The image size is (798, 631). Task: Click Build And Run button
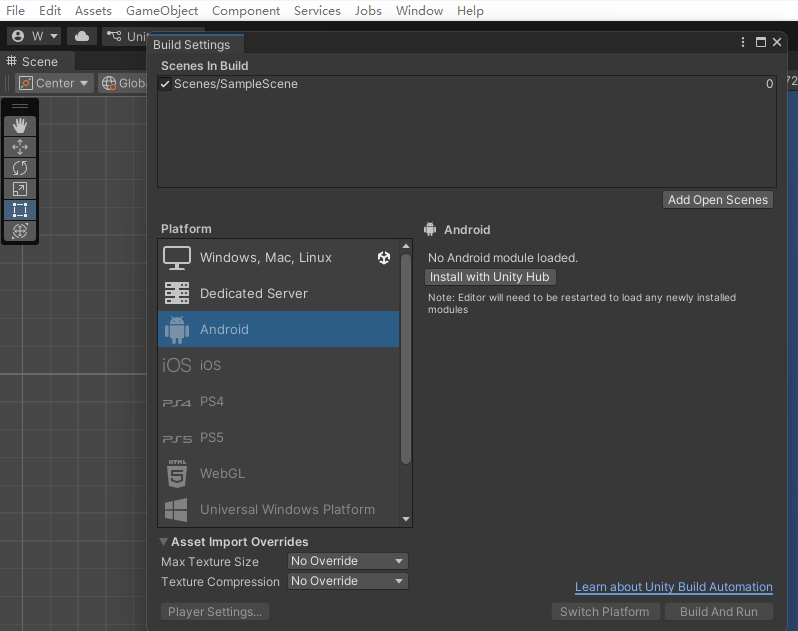(719, 612)
